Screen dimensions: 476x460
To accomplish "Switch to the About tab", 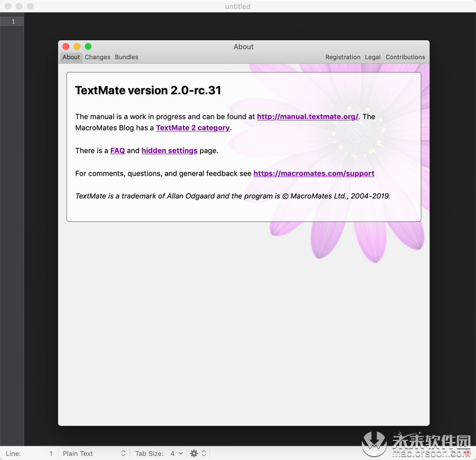I will (x=71, y=57).
